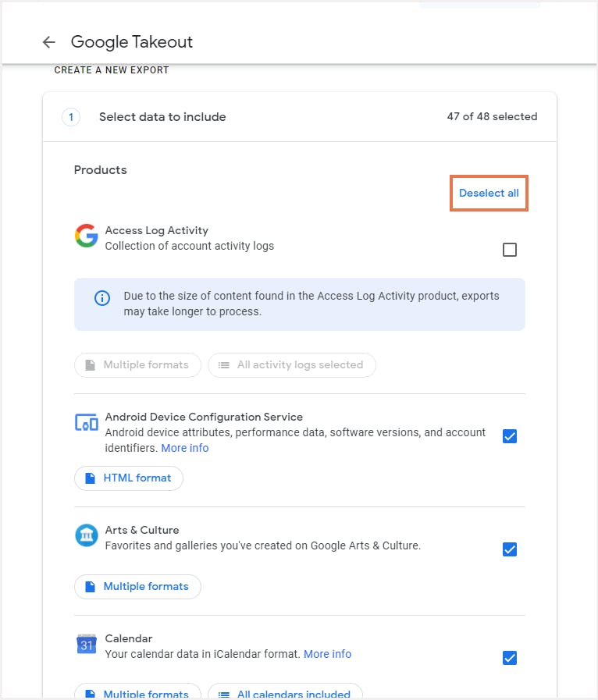598x700 pixels.
Task: Disable the Calendar checkbox
Action: coord(509,658)
